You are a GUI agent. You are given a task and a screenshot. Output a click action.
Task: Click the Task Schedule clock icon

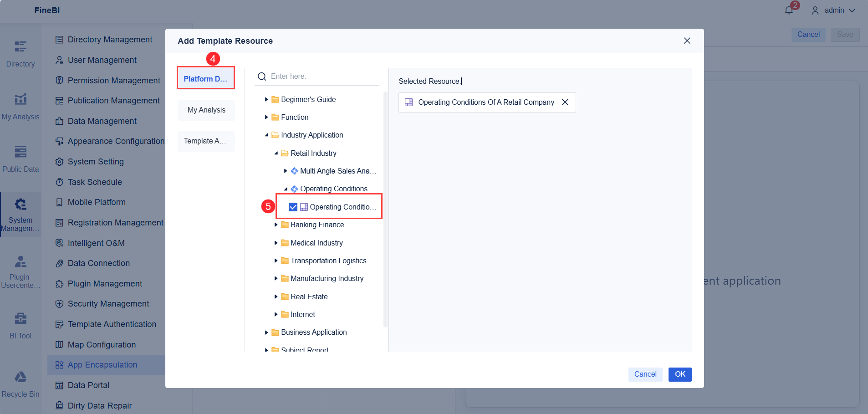59,182
